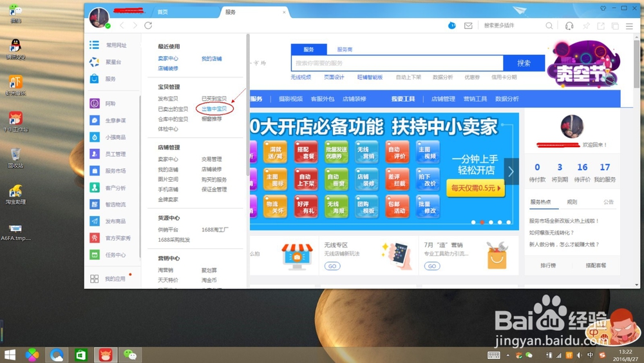Open 数据分析 in the blue nav bar
This screenshot has width=644, height=363.
(x=507, y=99)
